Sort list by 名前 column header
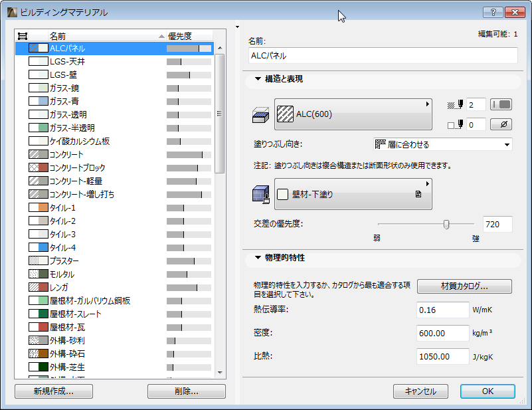This screenshot has width=532, height=410. pyautogui.click(x=107, y=36)
